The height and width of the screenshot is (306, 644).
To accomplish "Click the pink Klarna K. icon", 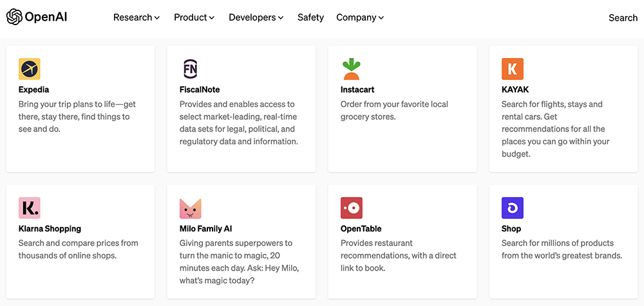I will coord(29,208).
